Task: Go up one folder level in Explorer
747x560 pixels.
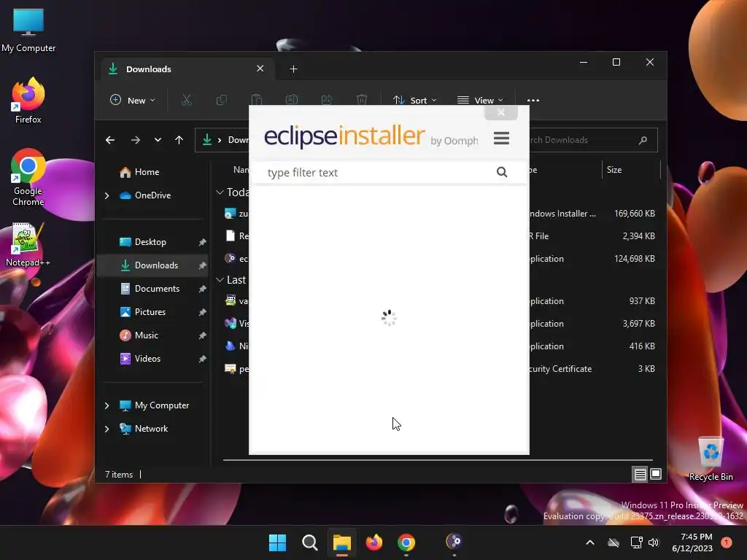Action: (179, 140)
